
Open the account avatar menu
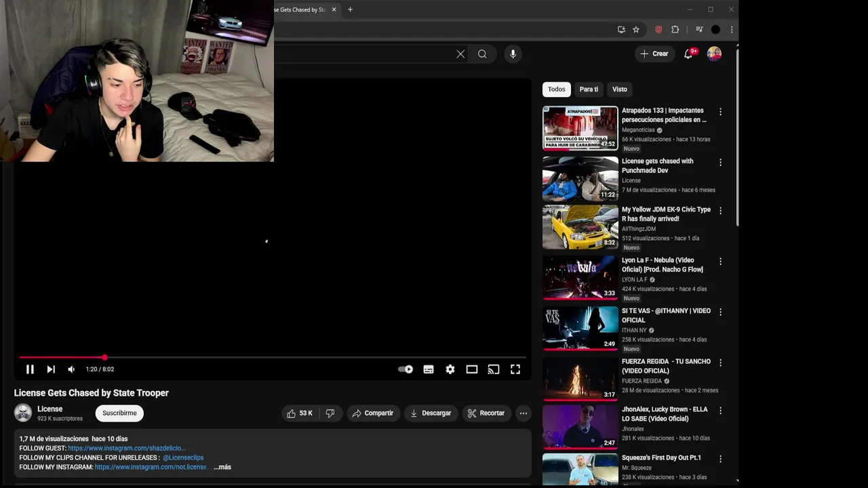tap(714, 54)
